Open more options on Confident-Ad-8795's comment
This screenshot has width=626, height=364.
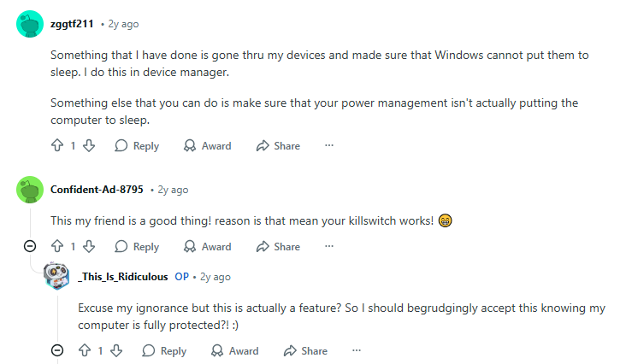(329, 247)
